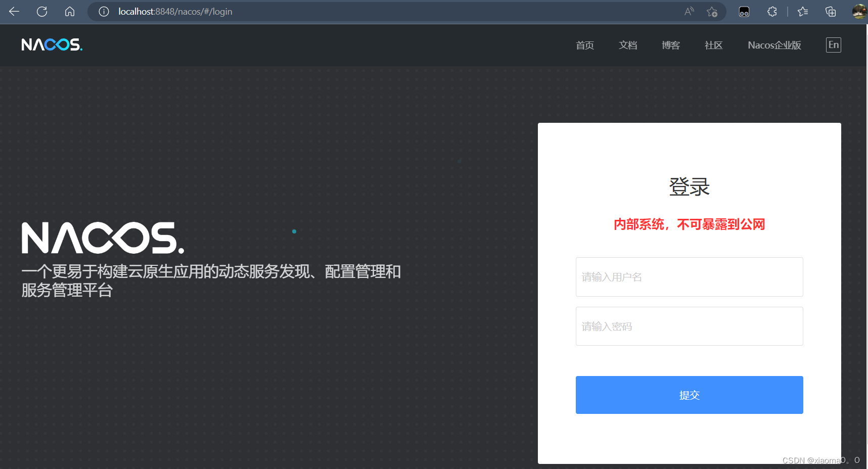Open the browser profile avatar
This screenshot has width=868, height=469.
859,11
